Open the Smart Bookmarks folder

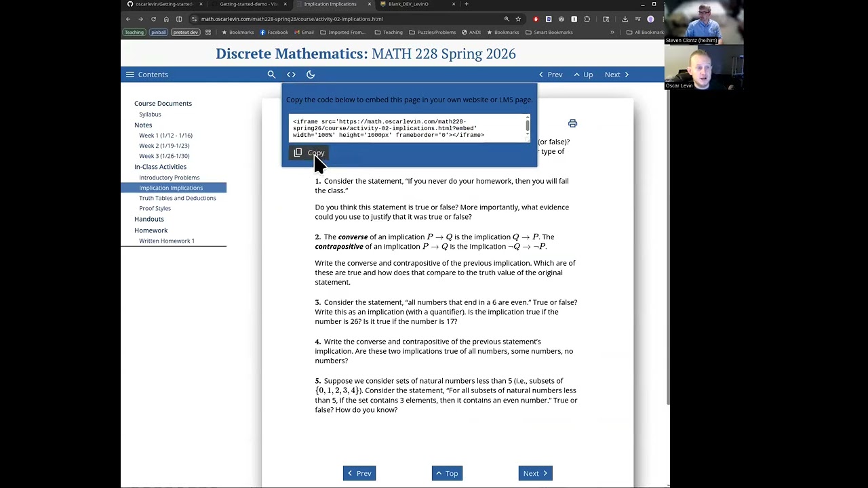549,32
